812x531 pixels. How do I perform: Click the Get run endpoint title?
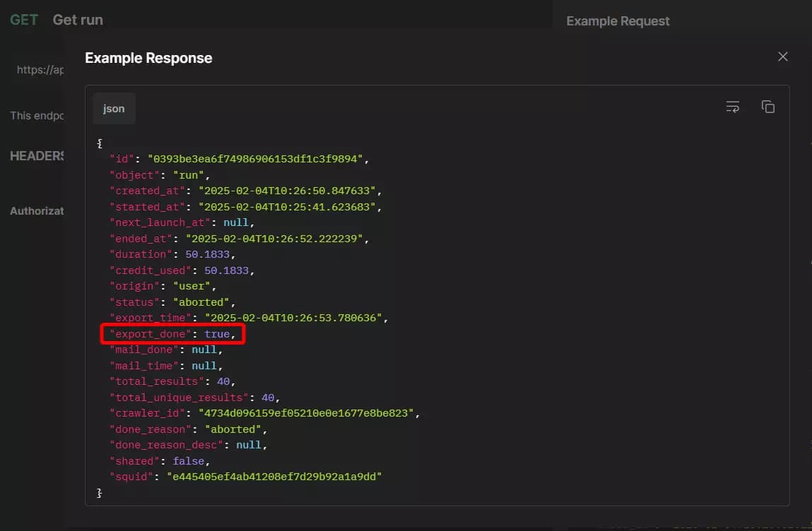78,20
